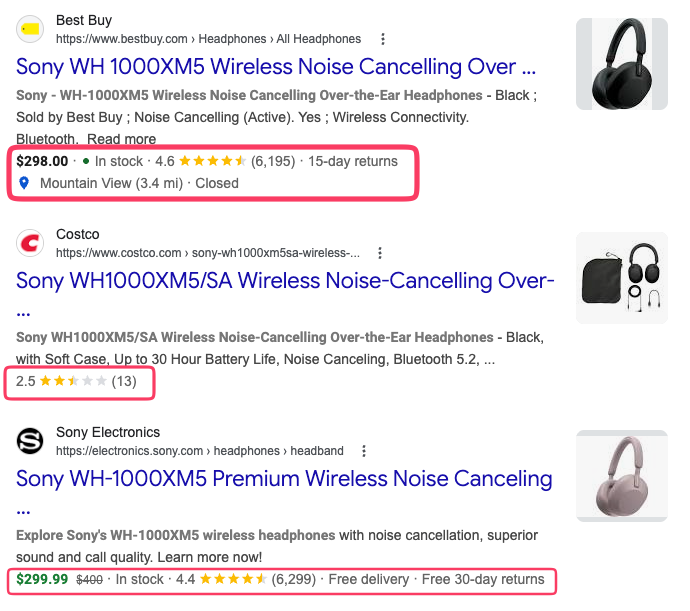690x611 pixels.
Task: Open the three-dot menu for Costco result
Action: point(380,253)
